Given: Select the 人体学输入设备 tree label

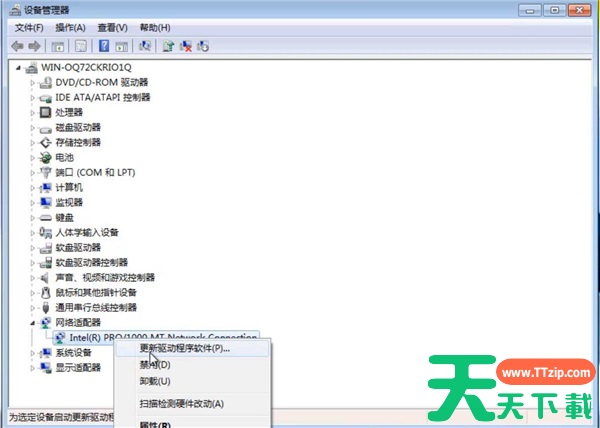Looking at the screenshot, I should [x=87, y=233].
